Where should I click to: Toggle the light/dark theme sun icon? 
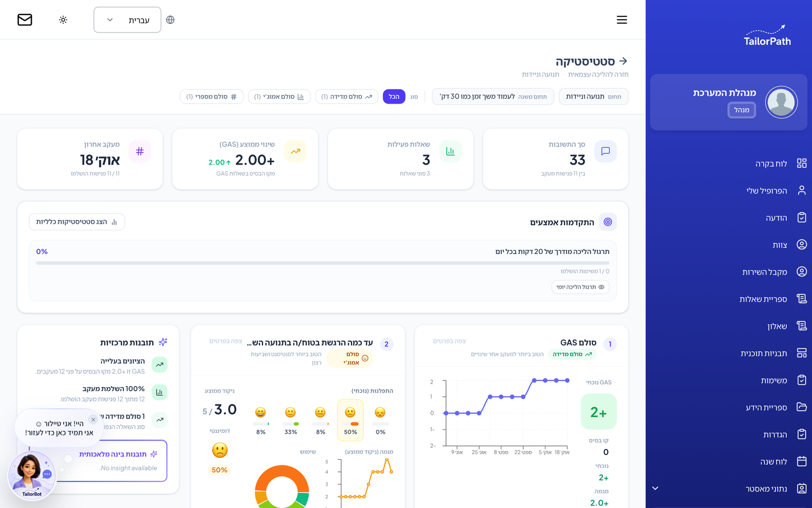[x=63, y=20]
